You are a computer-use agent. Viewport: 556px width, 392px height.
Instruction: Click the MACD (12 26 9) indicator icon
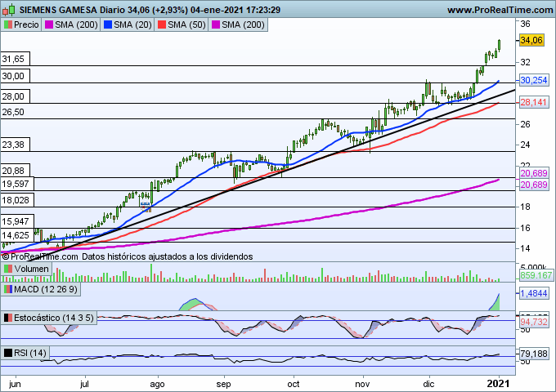coord(8,289)
